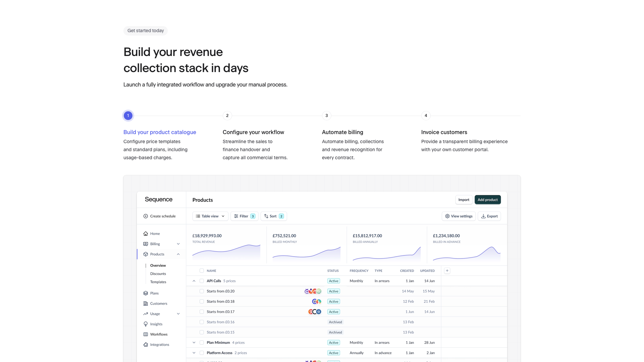The height and width of the screenshot is (362, 644).
Task: Click customer avatars on Starts from £0.20 row
Action: click(x=313, y=291)
